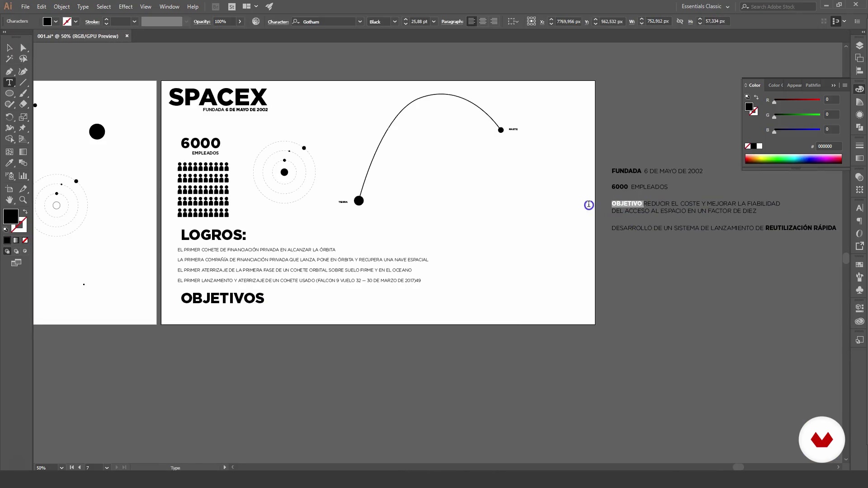The width and height of the screenshot is (868, 488).
Task: Select the Magic Wand tool
Action: (9, 59)
